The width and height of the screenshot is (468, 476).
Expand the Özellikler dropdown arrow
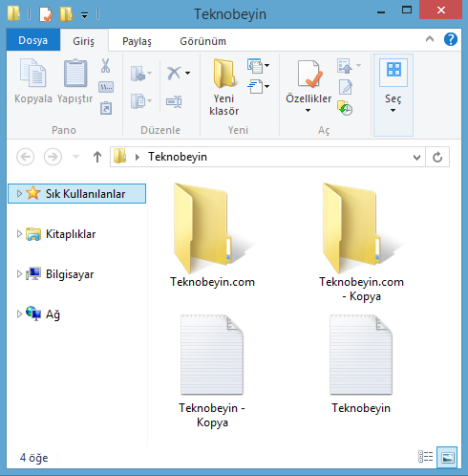[x=308, y=110]
